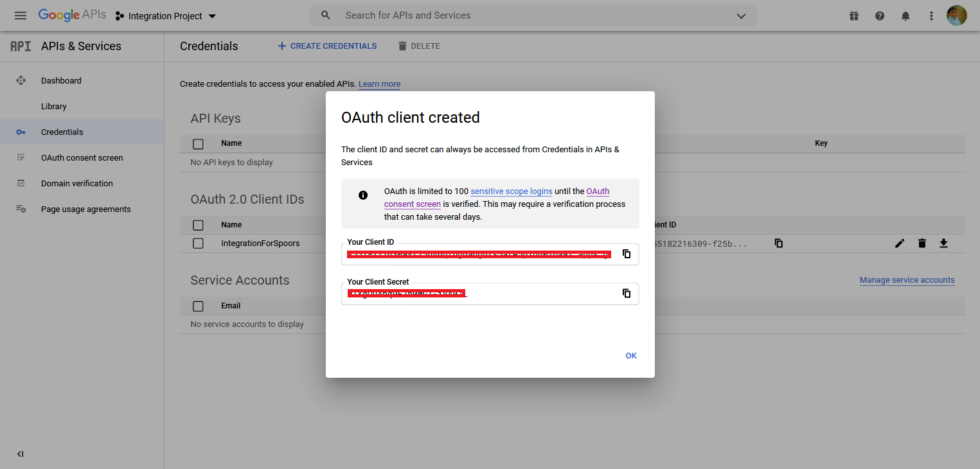Check the IntegrationForSpoors row checkbox
This screenshot has height=469, width=980.
point(198,243)
